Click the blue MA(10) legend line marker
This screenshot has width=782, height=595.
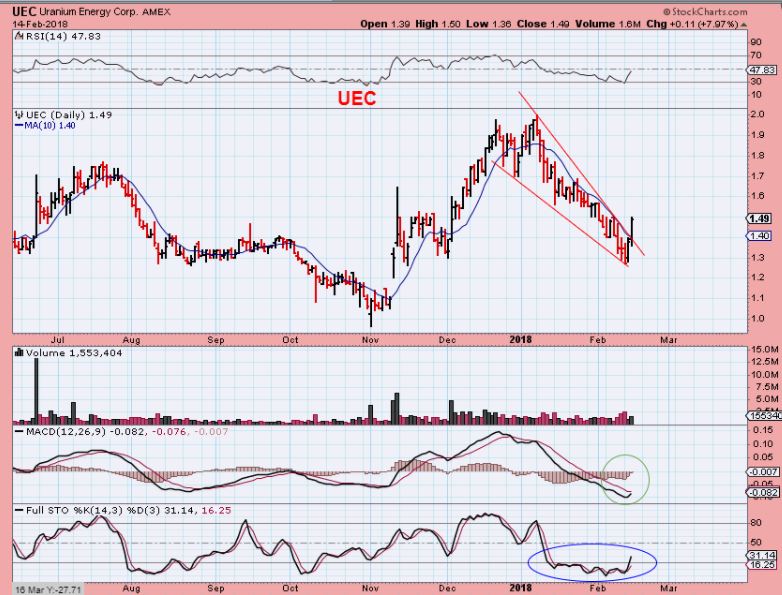click(19, 126)
